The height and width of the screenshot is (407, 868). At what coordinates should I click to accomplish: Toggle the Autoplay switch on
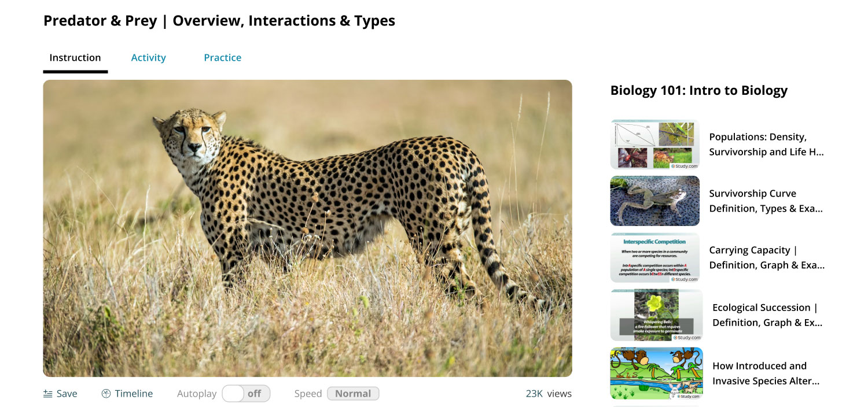pyautogui.click(x=246, y=394)
